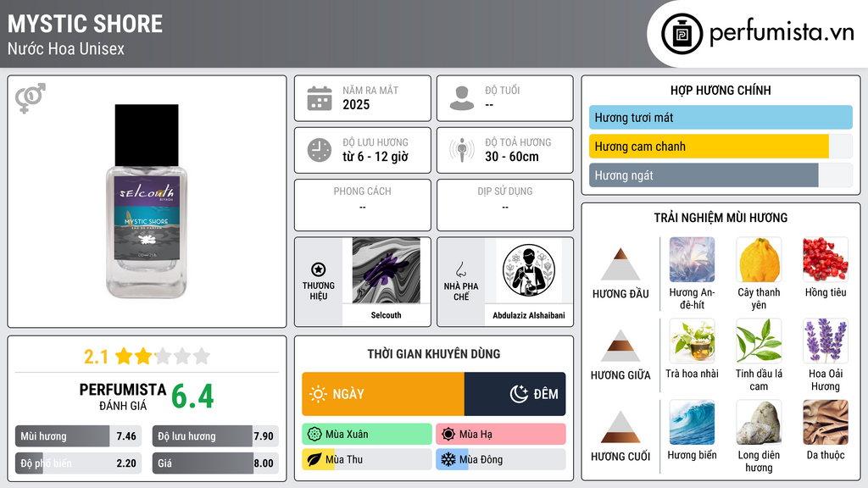Click the PHONG CÁCH box

pyautogui.click(x=363, y=205)
